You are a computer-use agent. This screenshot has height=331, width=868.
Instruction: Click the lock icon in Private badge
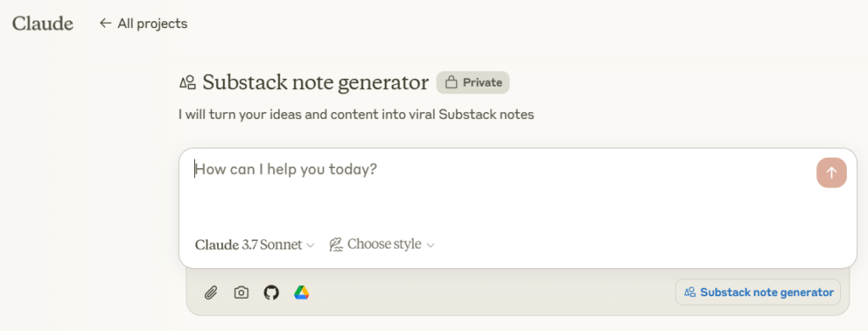(x=452, y=82)
